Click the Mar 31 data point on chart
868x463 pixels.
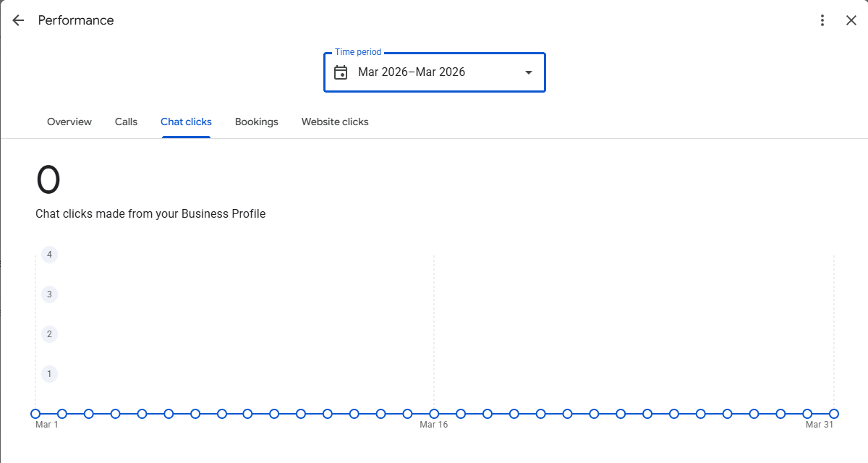(x=834, y=414)
